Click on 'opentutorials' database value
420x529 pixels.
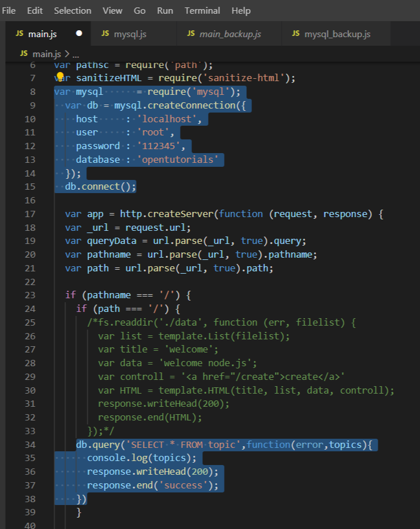pos(178,159)
